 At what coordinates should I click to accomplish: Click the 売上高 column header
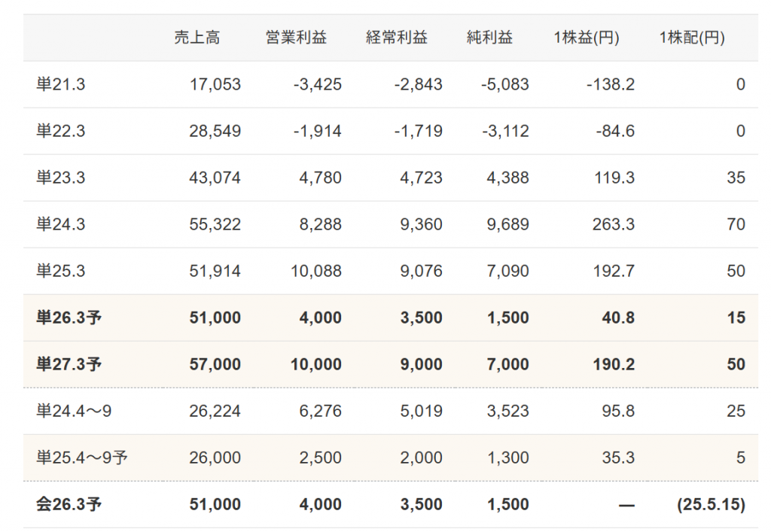click(x=197, y=38)
